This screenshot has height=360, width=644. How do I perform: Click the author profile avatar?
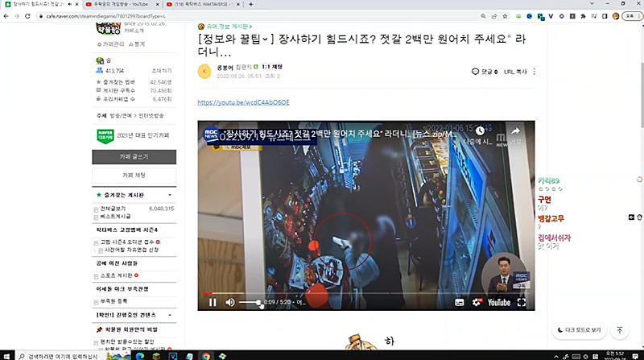point(204,71)
